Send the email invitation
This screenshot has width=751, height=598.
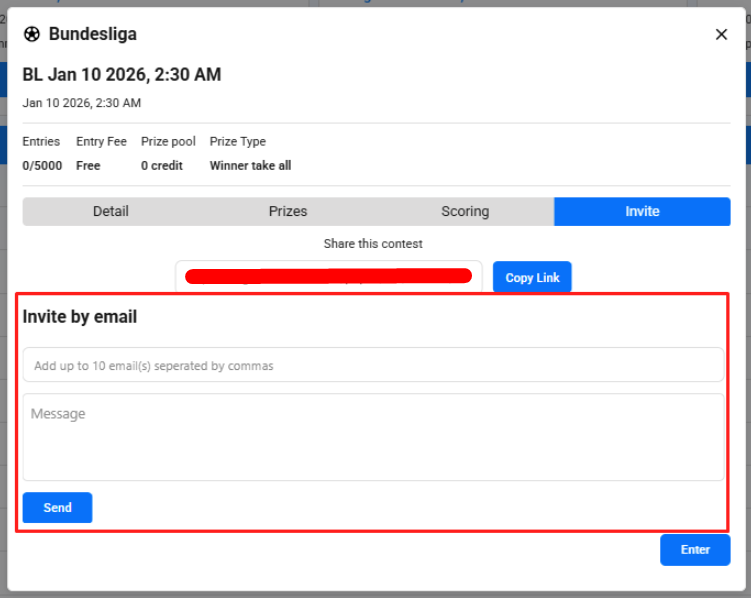point(57,507)
